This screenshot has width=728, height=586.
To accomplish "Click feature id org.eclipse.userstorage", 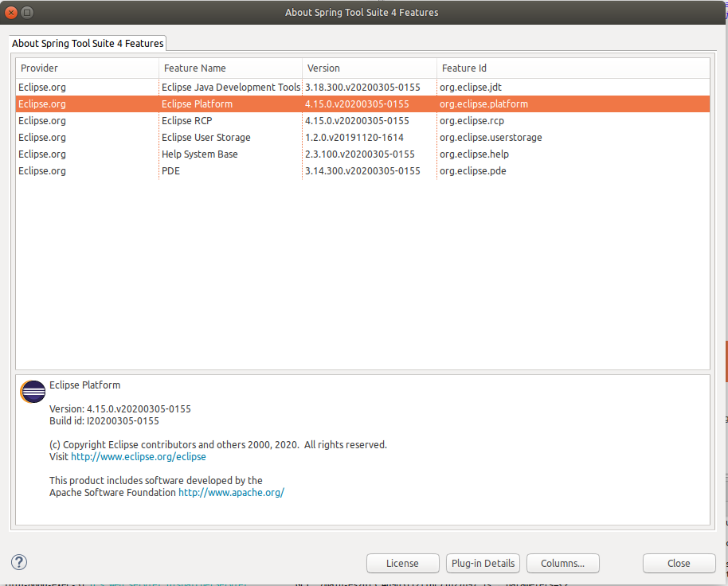I will (x=491, y=137).
